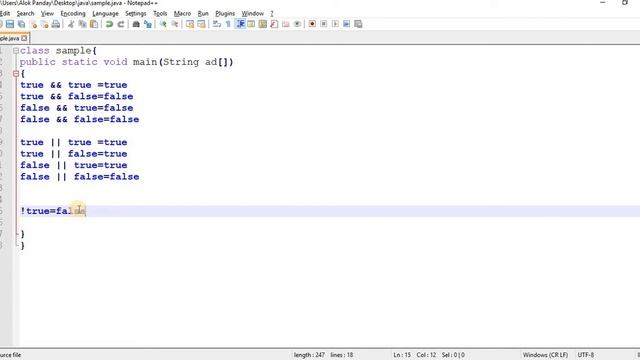The width and height of the screenshot is (640, 360).
Task: Click the 'true && false=false' line
Action: pos(77,96)
